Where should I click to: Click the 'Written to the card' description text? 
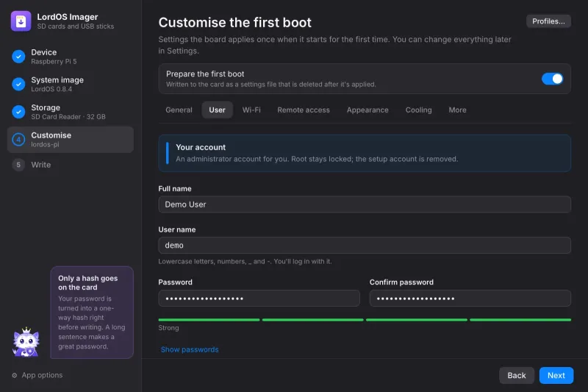click(270, 85)
